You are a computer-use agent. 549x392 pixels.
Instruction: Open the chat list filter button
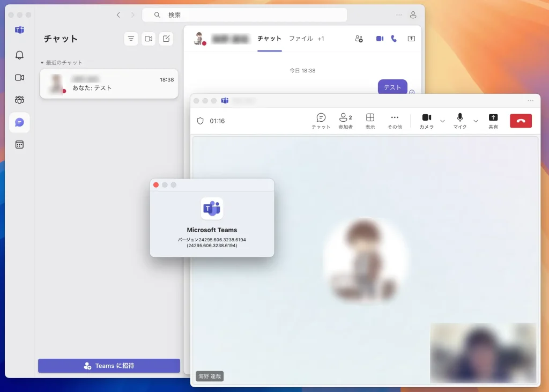coord(131,39)
